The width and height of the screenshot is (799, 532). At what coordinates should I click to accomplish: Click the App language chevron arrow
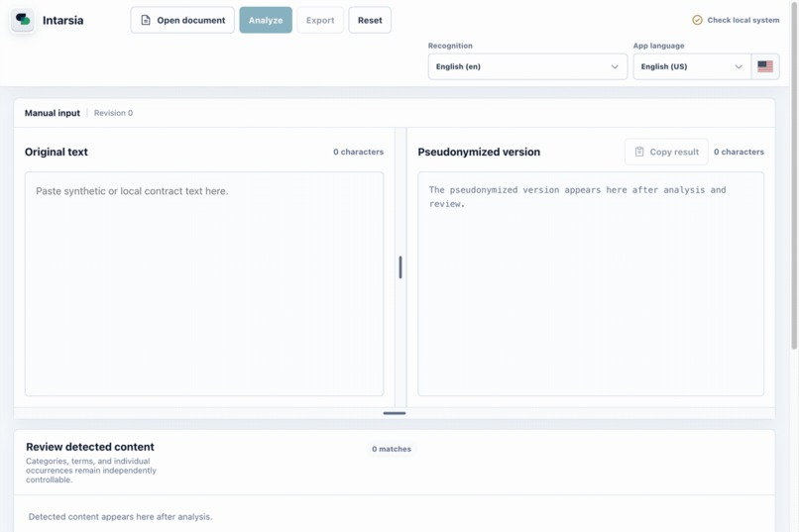pyautogui.click(x=739, y=66)
